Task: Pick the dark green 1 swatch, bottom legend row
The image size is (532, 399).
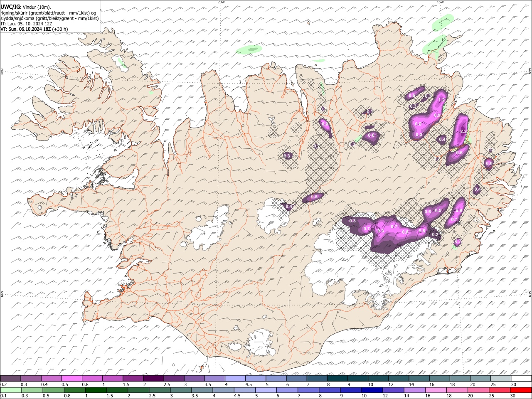Action: pos(96,390)
